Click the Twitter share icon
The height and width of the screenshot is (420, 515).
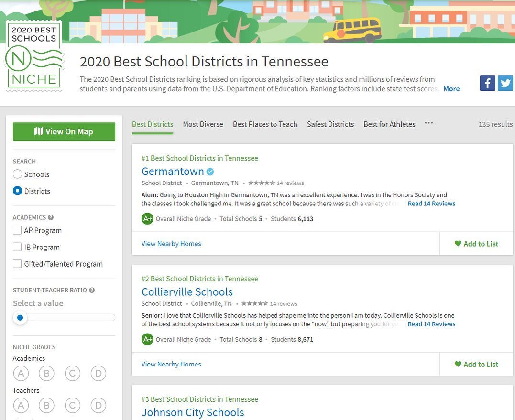[505, 83]
